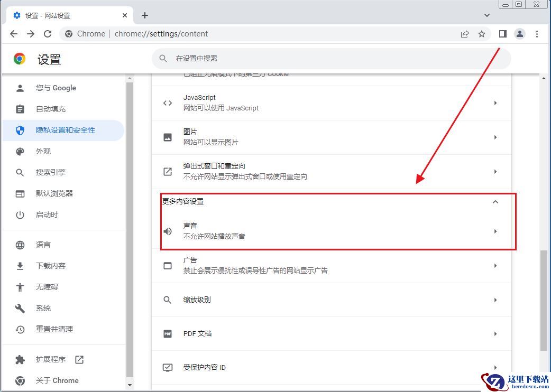Open the tab search dropdown chevron
The image size is (551, 392).
[x=487, y=15]
